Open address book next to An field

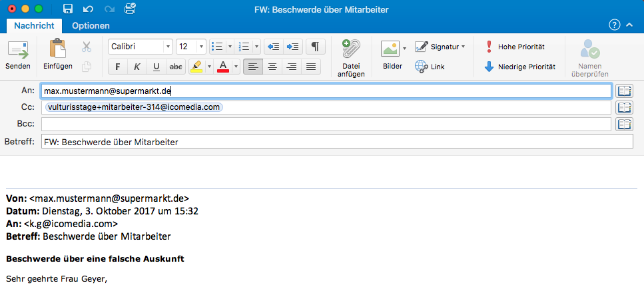point(624,91)
